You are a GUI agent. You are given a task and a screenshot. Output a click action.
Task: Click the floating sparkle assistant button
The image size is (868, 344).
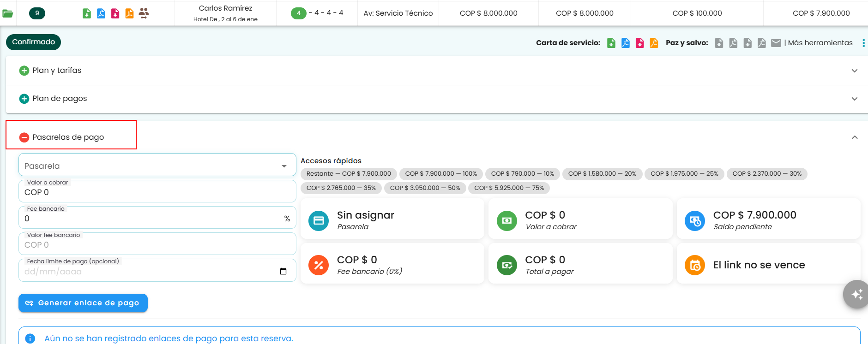[856, 294]
